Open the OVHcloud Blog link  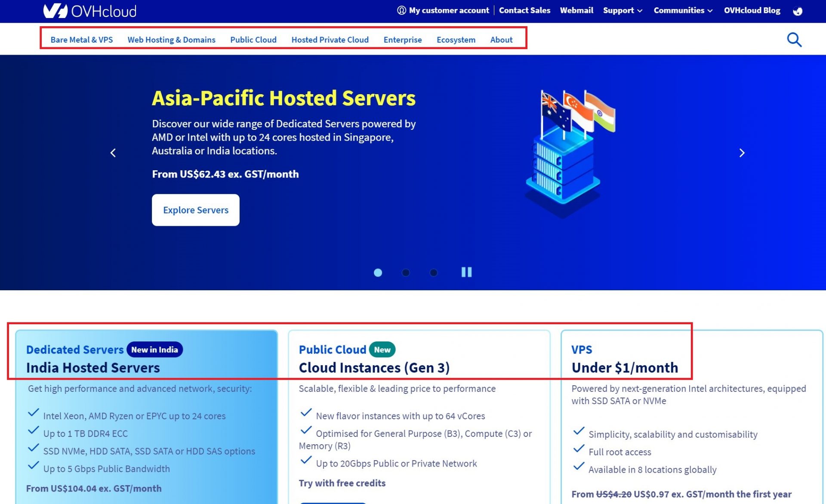tap(752, 10)
